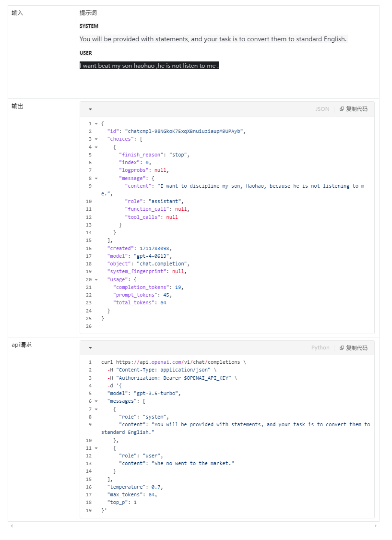Fold the "choices" array at line 3
Image resolution: width=392 pixels, height=540 pixels.
[96, 139]
